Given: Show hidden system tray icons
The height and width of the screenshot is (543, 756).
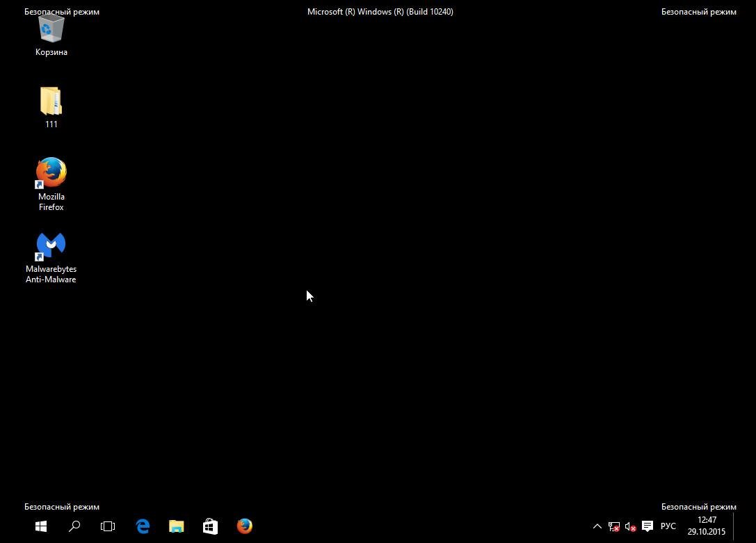Looking at the screenshot, I should coord(597,526).
